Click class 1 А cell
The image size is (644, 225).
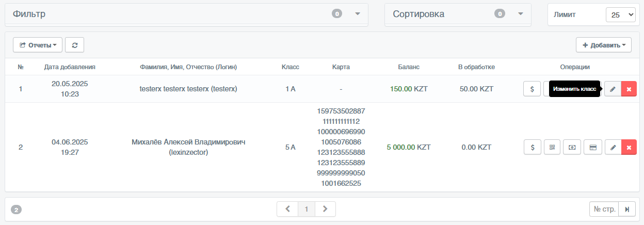[290, 89]
